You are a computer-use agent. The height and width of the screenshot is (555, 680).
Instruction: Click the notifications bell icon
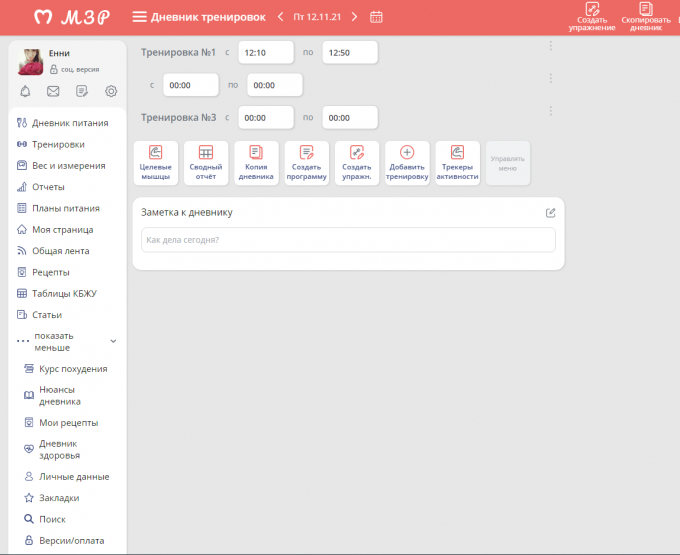pyautogui.click(x=25, y=91)
